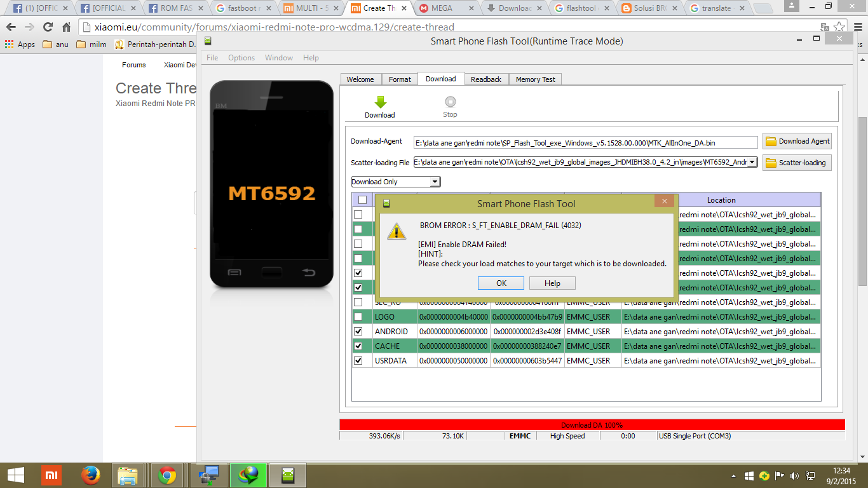Switch to the Format tab
Image resolution: width=868 pixels, height=488 pixels.
(x=400, y=79)
